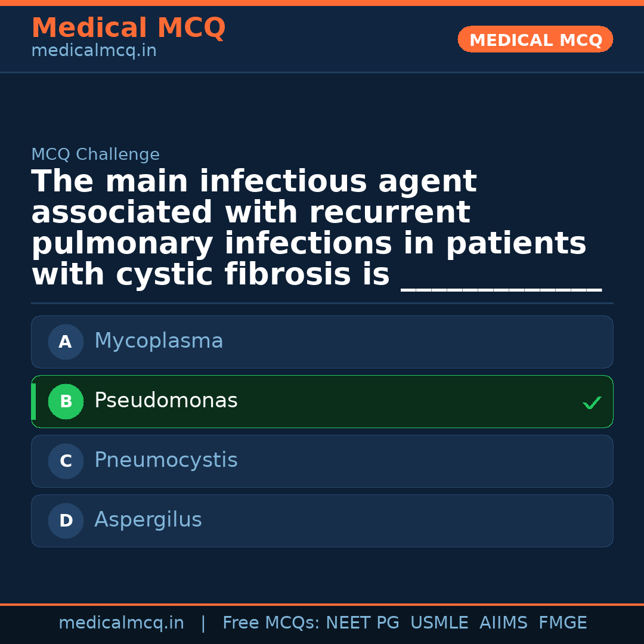This screenshot has width=644, height=644.
Task: Click the green checkmark on Pseudomonas
Action: pyautogui.click(x=592, y=403)
